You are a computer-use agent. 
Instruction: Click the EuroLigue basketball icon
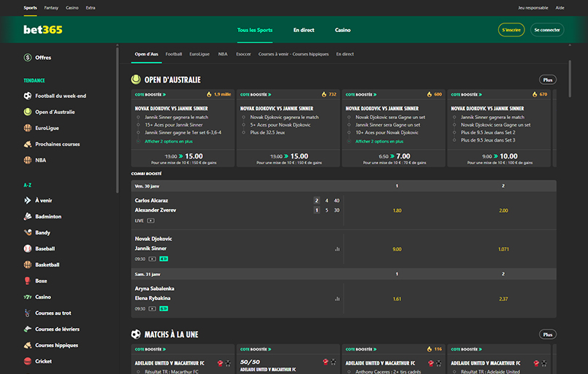click(x=27, y=128)
